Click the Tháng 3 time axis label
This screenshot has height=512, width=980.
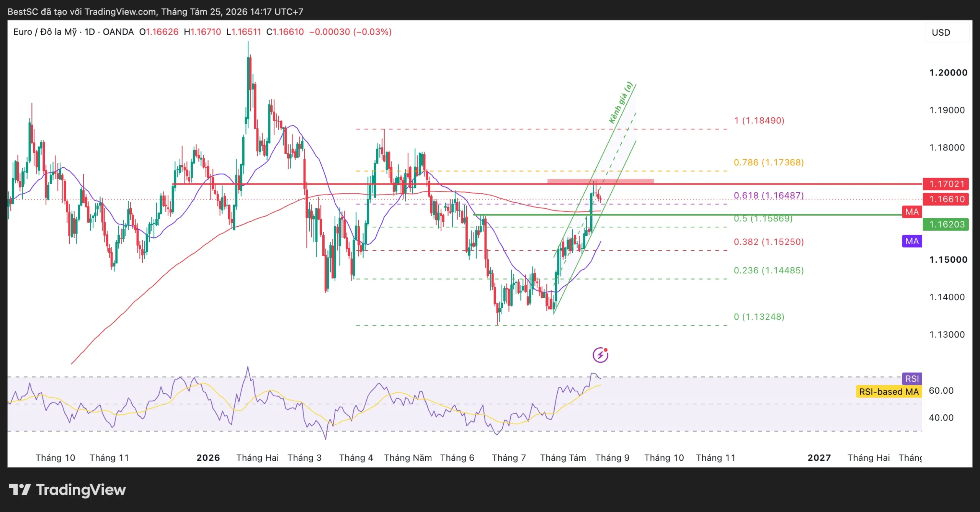point(305,458)
